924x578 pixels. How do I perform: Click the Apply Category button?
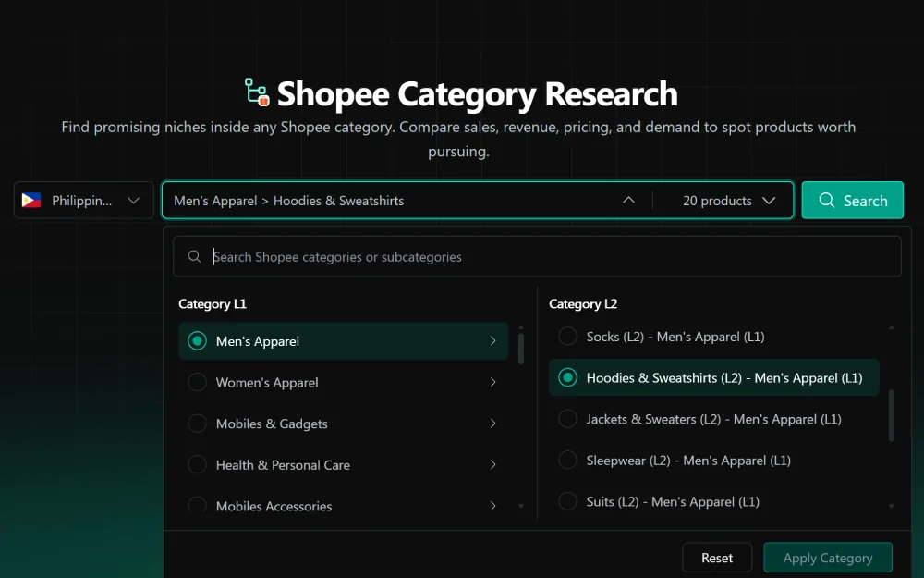(827, 558)
